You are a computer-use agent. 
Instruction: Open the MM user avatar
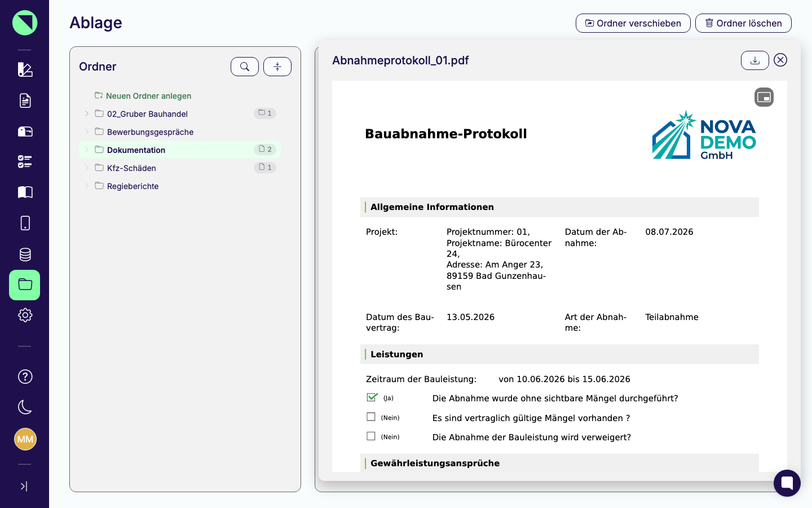25,439
